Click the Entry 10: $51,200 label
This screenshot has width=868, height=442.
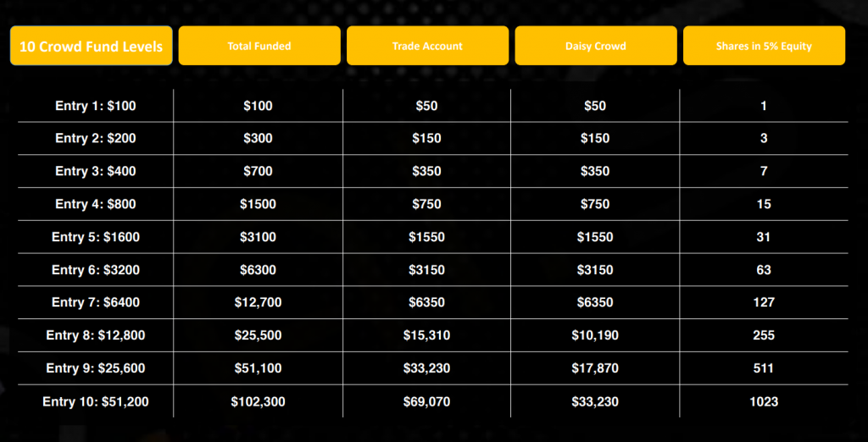(x=95, y=401)
